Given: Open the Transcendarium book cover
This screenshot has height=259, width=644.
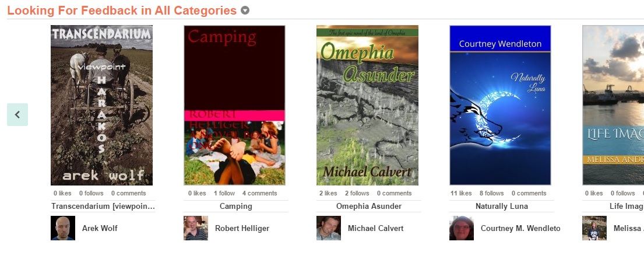Looking at the screenshot, I should click(101, 105).
